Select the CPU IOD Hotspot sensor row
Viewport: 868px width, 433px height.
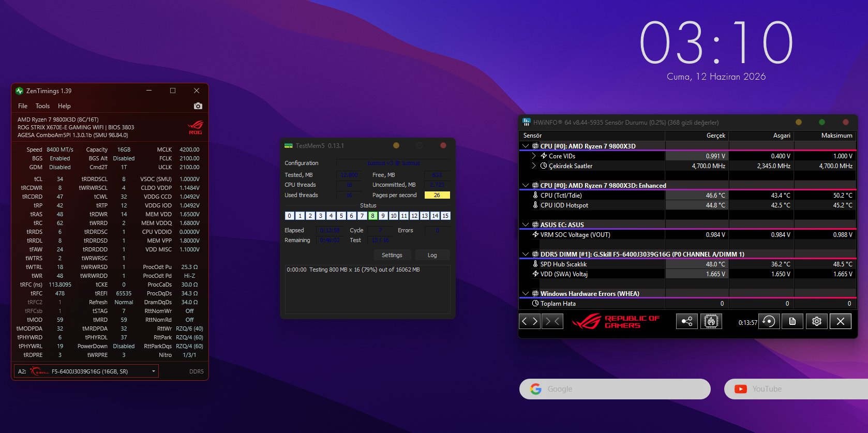(687, 205)
